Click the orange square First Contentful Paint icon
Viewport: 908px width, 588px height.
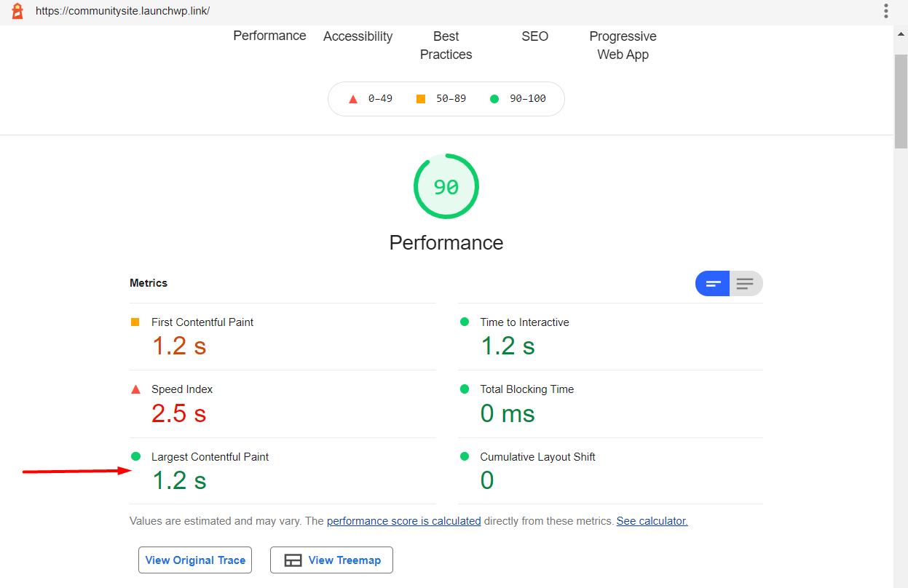click(135, 322)
